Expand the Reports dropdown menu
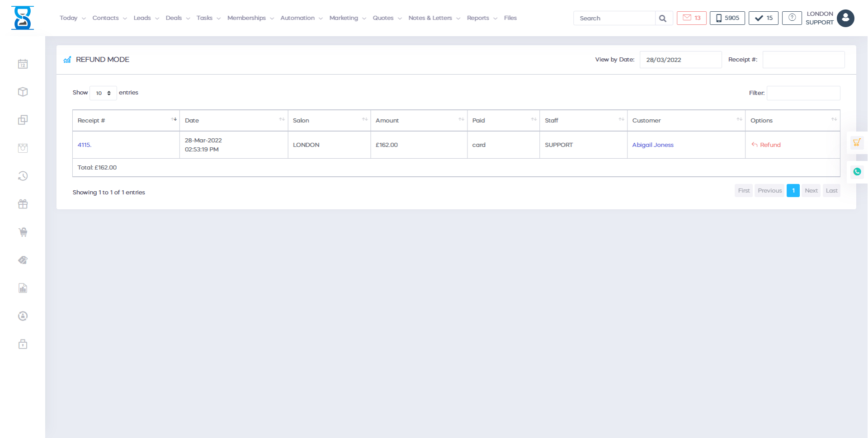 (481, 18)
